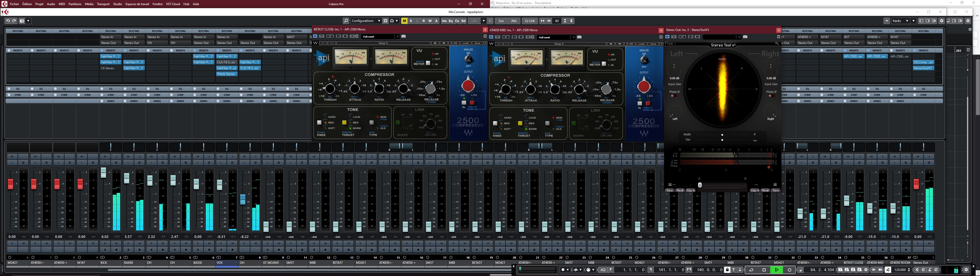Toggle IN button on BETA57 compressor
Screen dimensions: 980x276
coord(464,103)
